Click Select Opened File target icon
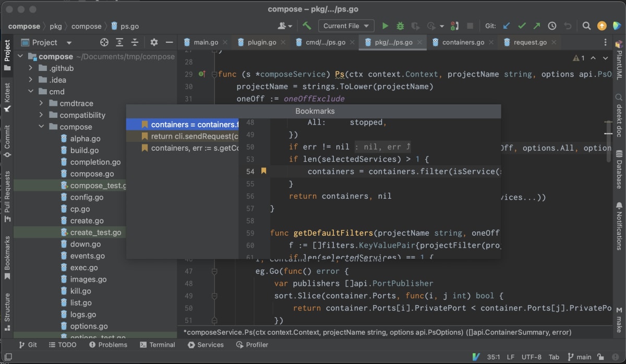Image resolution: width=626 pixels, height=364 pixels. click(x=104, y=42)
